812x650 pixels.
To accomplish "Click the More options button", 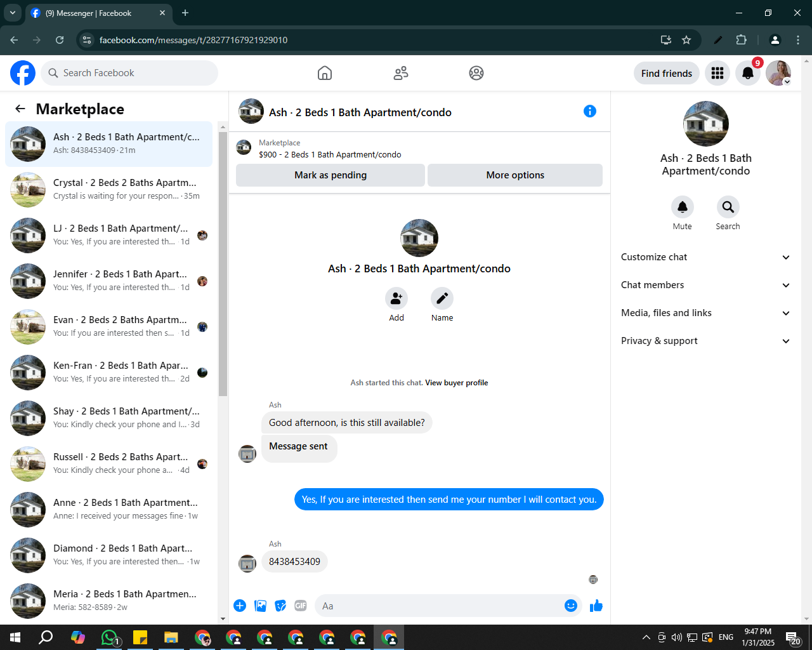I will (515, 175).
